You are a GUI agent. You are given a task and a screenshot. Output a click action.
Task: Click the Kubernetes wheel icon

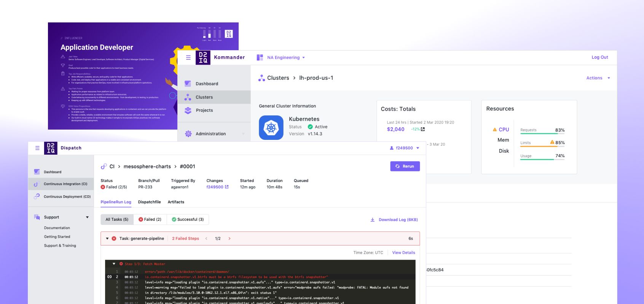tap(271, 128)
